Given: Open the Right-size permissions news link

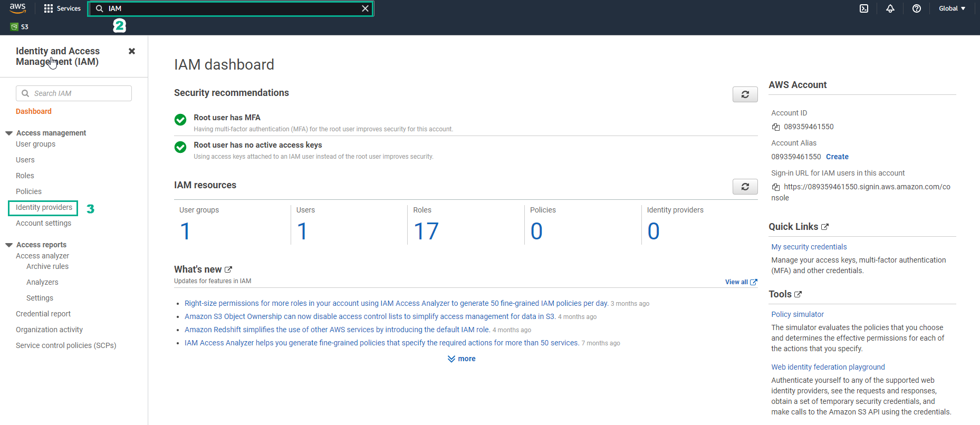Looking at the screenshot, I should pos(396,303).
